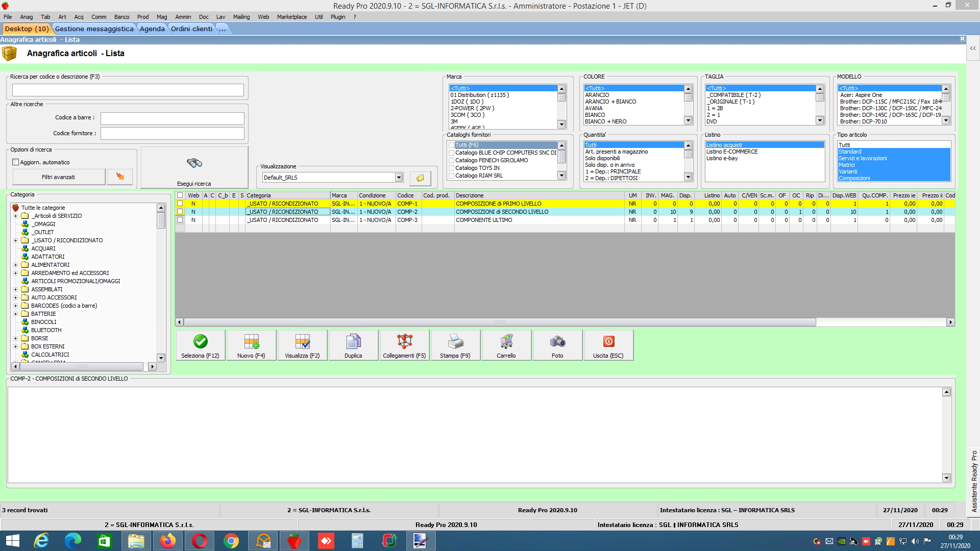Focus the Codice fornitore field
Image resolution: width=980 pixels, height=551 pixels.
(172, 134)
